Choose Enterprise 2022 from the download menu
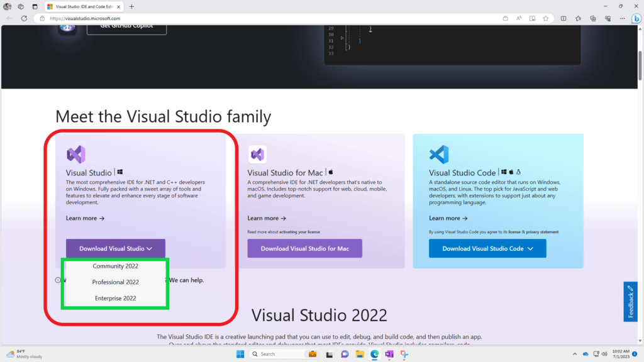The image size is (644, 362). [116, 298]
